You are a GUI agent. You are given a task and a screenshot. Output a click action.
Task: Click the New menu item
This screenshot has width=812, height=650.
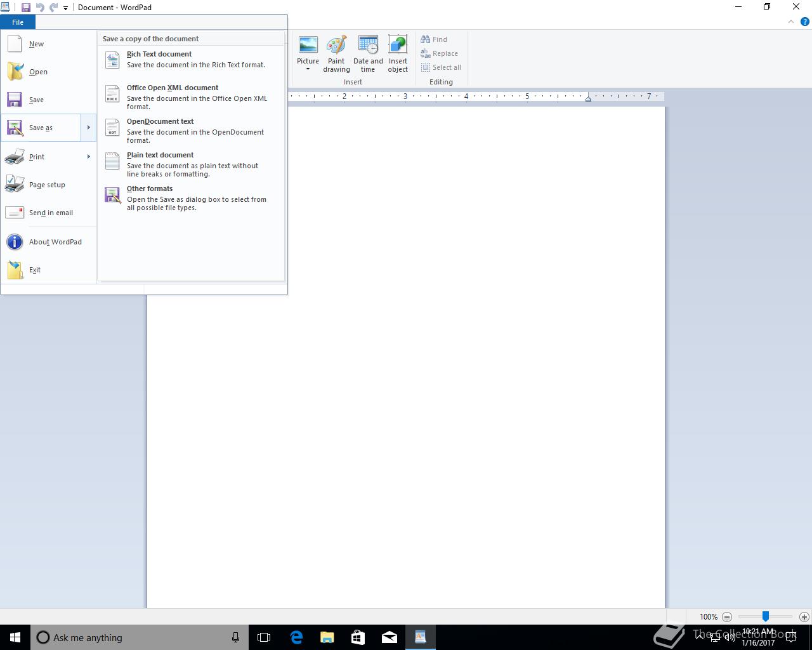click(49, 44)
